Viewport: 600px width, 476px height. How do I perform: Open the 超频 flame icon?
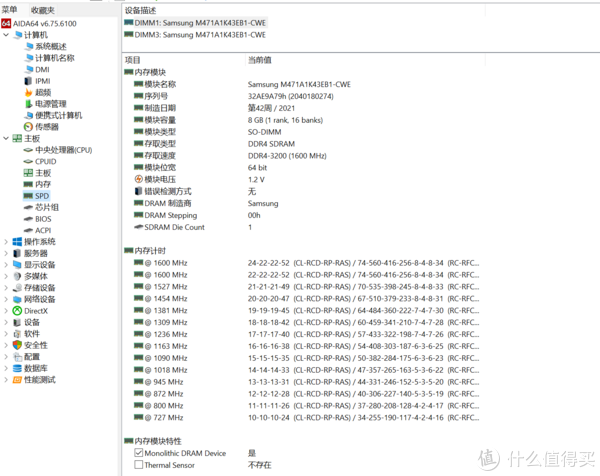[x=29, y=92]
